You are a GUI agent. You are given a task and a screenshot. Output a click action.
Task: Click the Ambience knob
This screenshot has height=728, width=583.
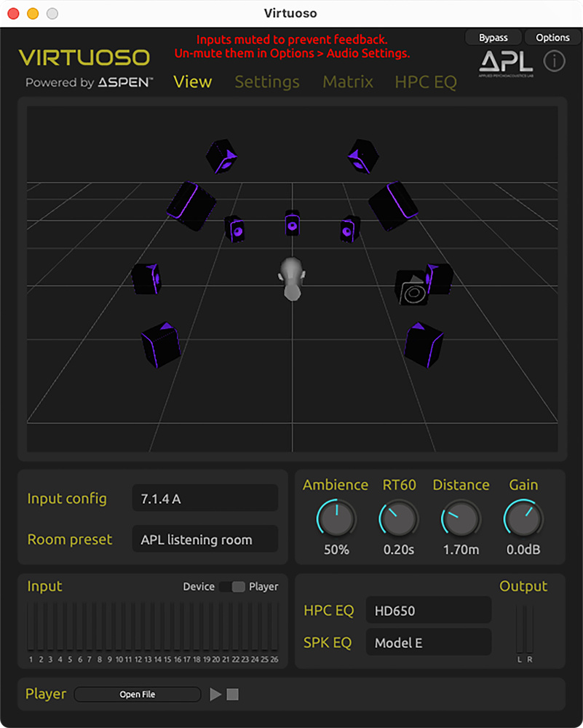(336, 519)
